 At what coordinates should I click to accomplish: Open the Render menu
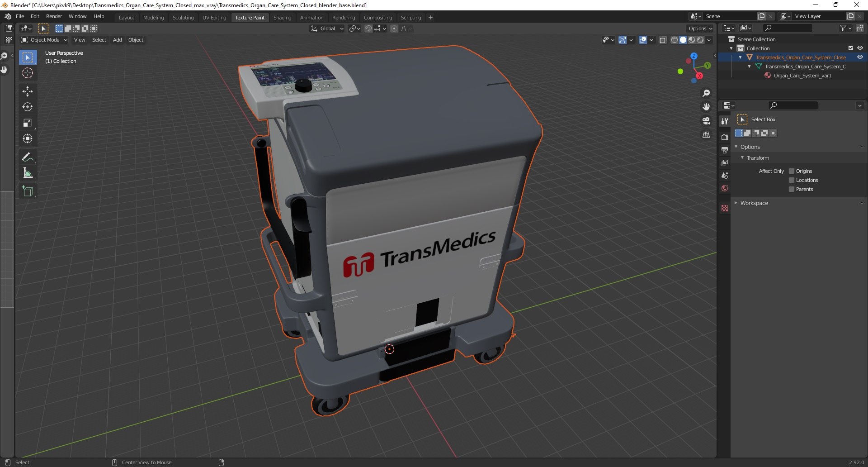(x=54, y=16)
